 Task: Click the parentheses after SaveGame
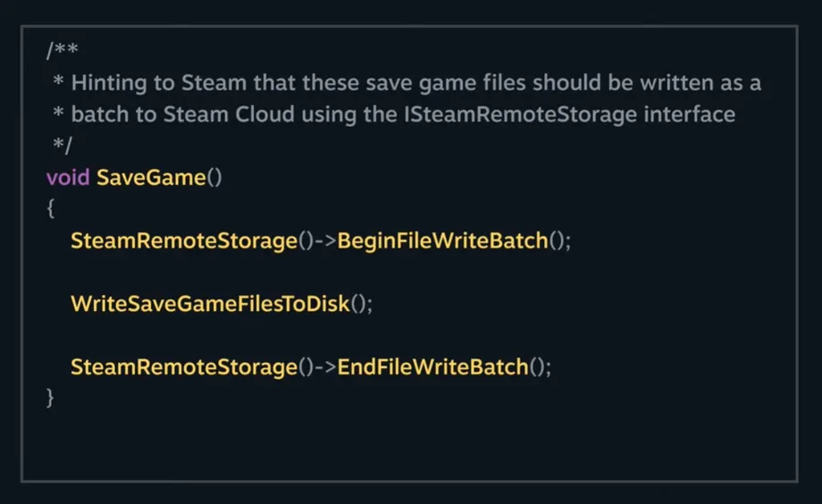click(214, 177)
